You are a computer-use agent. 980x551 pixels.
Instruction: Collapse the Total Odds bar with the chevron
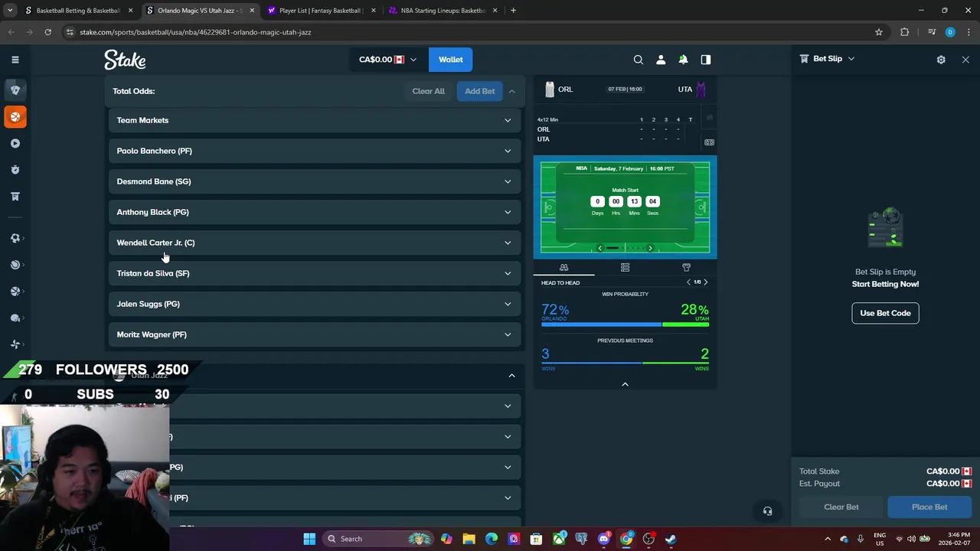pos(511,91)
